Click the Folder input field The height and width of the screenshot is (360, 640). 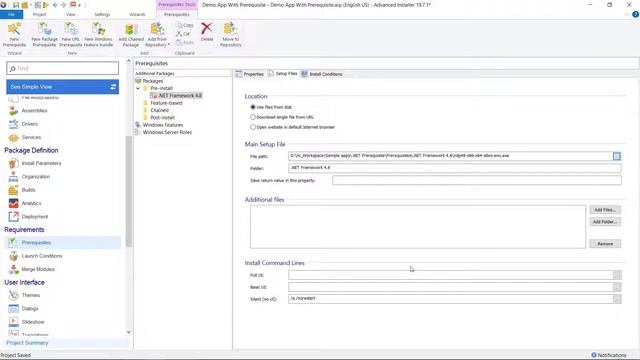(455, 168)
